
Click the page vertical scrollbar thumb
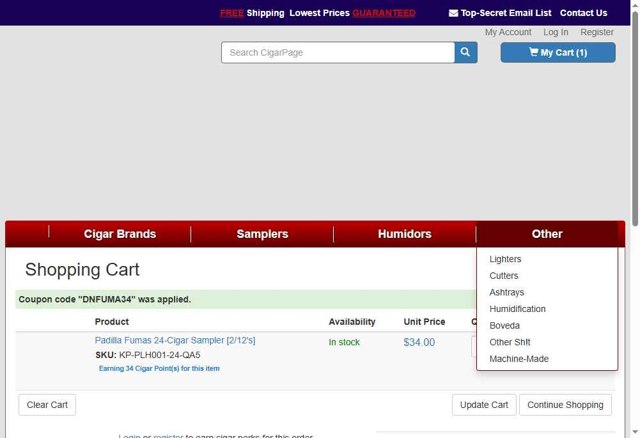click(x=635, y=118)
